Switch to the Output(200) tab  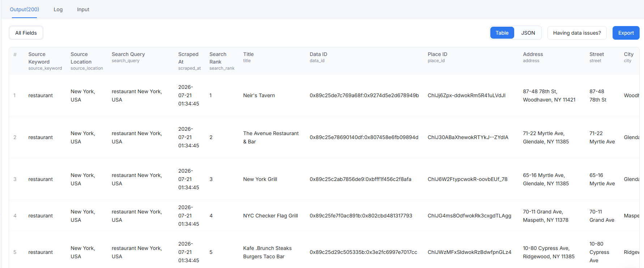(x=24, y=9)
